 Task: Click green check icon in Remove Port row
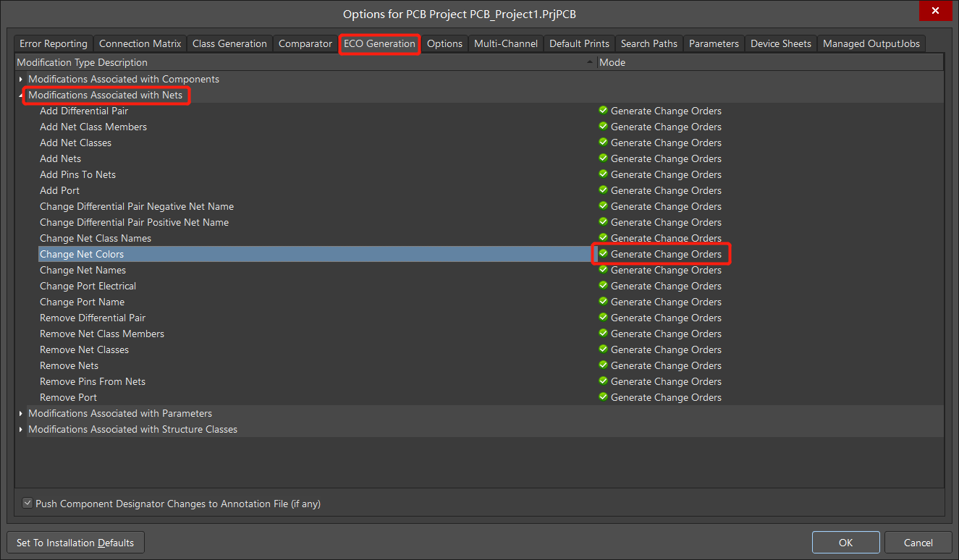[x=603, y=397]
